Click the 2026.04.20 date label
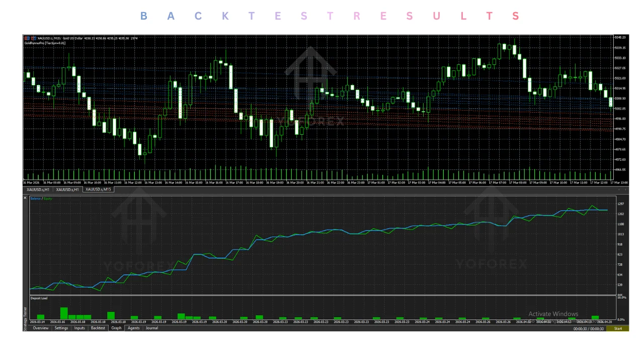 [604, 322]
